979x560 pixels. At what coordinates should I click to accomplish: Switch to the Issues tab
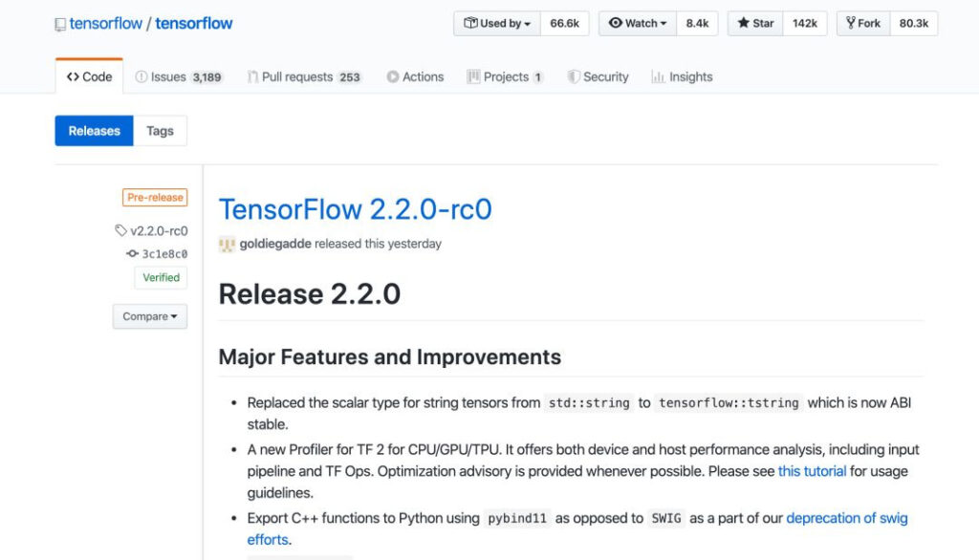(x=179, y=77)
